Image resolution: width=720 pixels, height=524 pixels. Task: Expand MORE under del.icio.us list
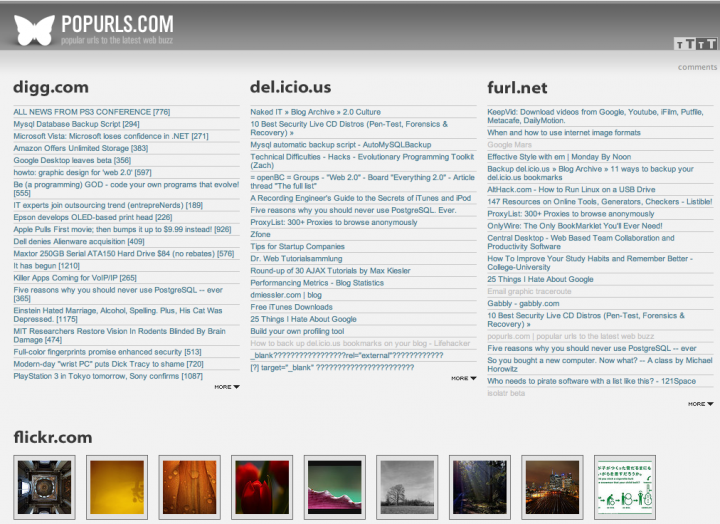pos(464,378)
